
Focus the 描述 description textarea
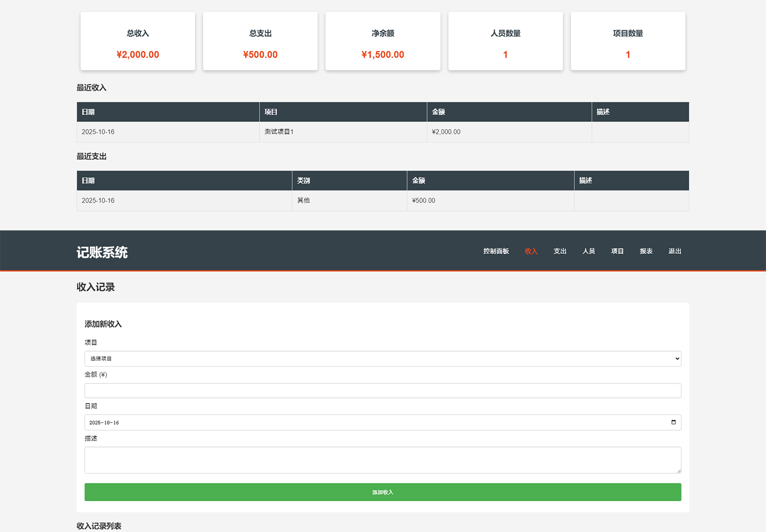pos(382,460)
